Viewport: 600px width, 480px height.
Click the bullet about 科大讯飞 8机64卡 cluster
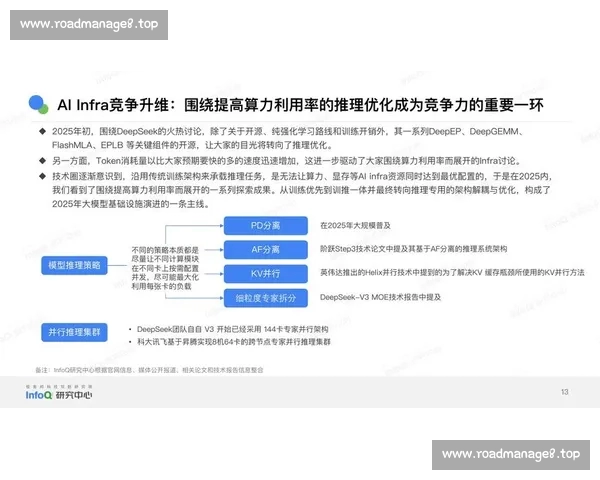pos(233,342)
